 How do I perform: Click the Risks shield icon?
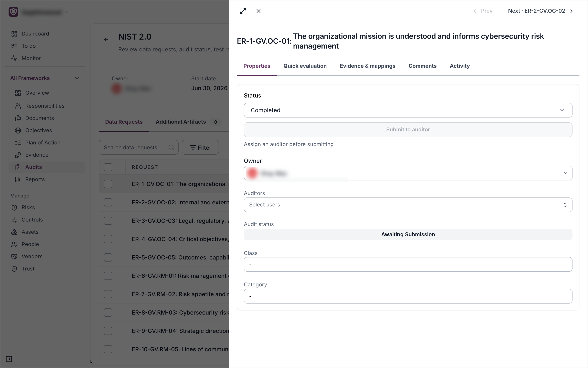pos(14,208)
